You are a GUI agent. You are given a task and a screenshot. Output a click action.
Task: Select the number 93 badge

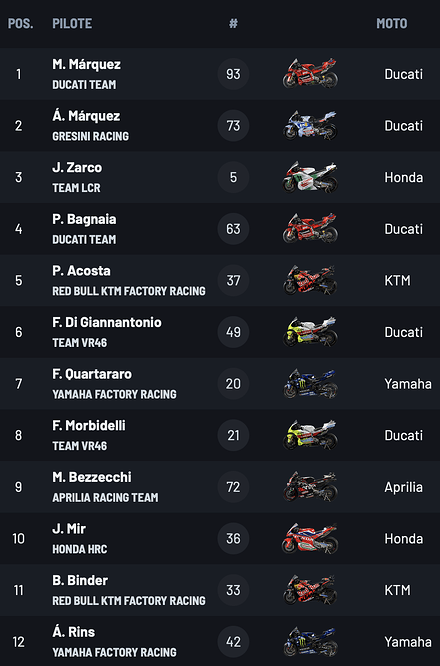coord(233,74)
